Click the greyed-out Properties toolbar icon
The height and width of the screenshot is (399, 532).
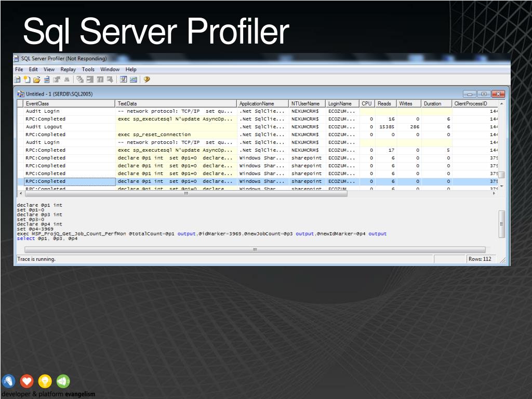click(x=57, y=79)
